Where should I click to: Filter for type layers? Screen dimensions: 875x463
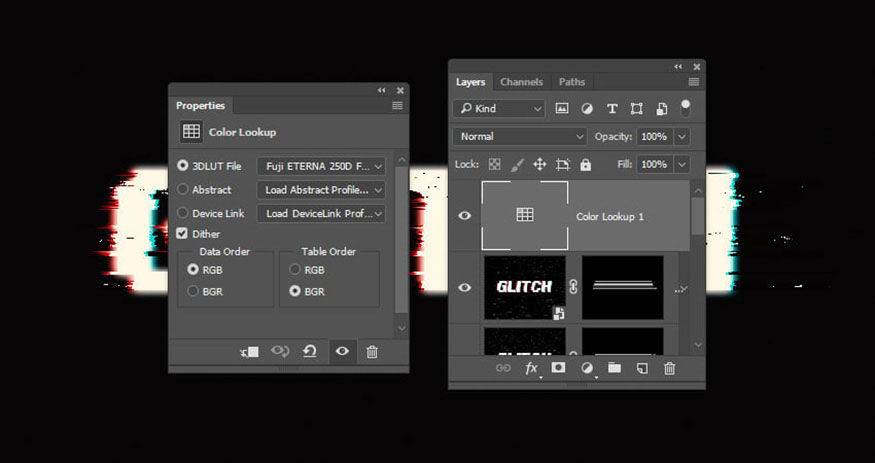coord(612,109)
